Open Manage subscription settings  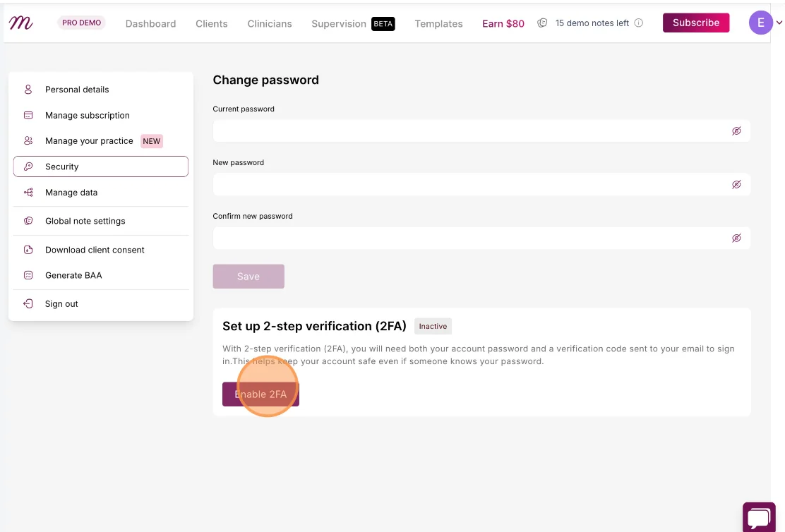[x=101, y=115]
